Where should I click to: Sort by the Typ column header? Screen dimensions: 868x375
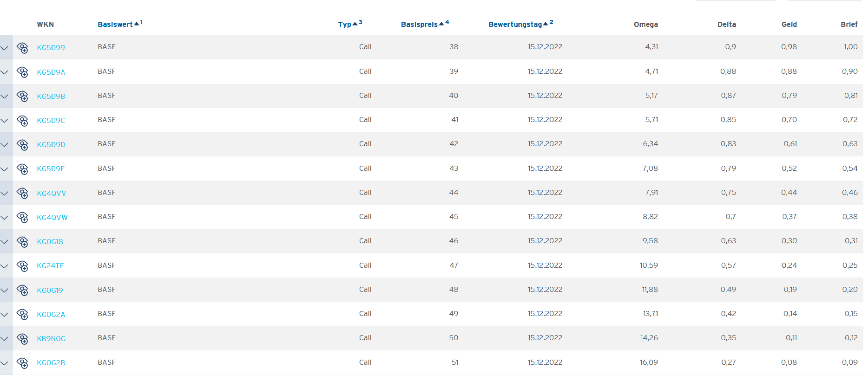[345, 25]
